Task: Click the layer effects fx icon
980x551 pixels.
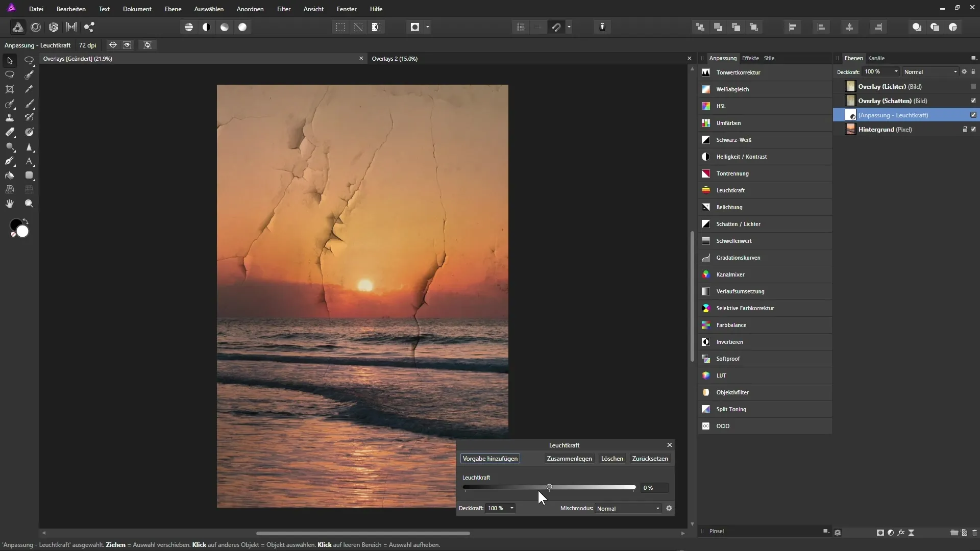Action: [x=901, y=533]
